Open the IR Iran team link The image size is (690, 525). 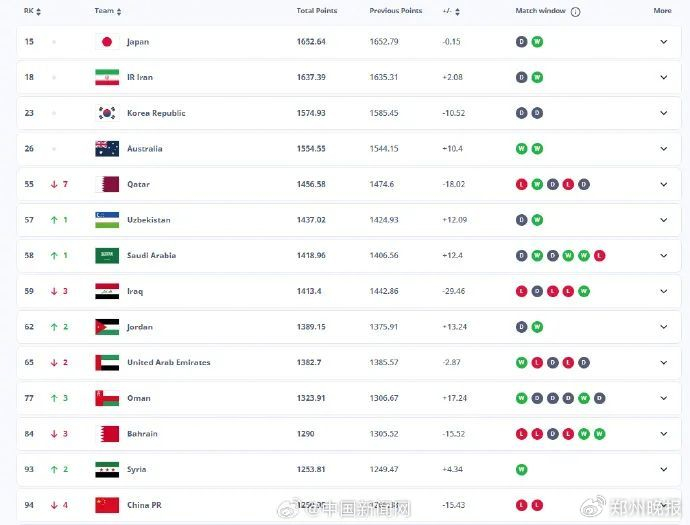click(x=140, y=77)
